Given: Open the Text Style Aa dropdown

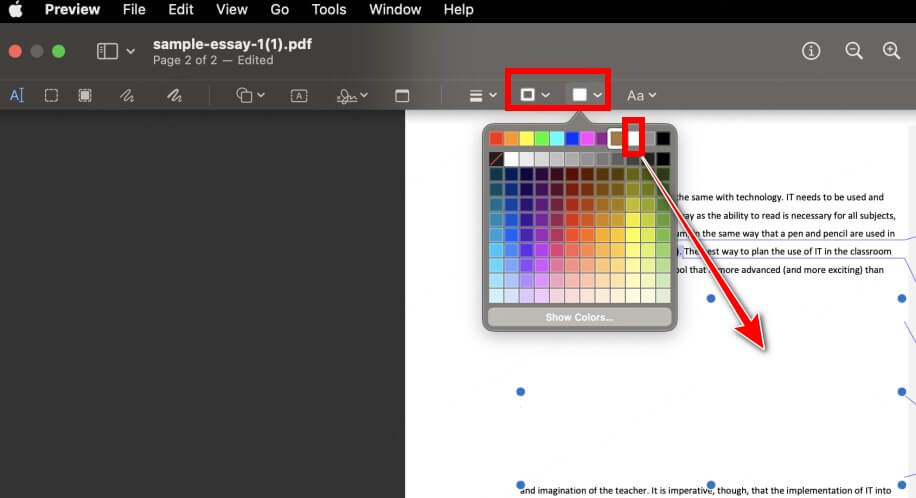Looking at the screenshot, I should tap(641, 95).
